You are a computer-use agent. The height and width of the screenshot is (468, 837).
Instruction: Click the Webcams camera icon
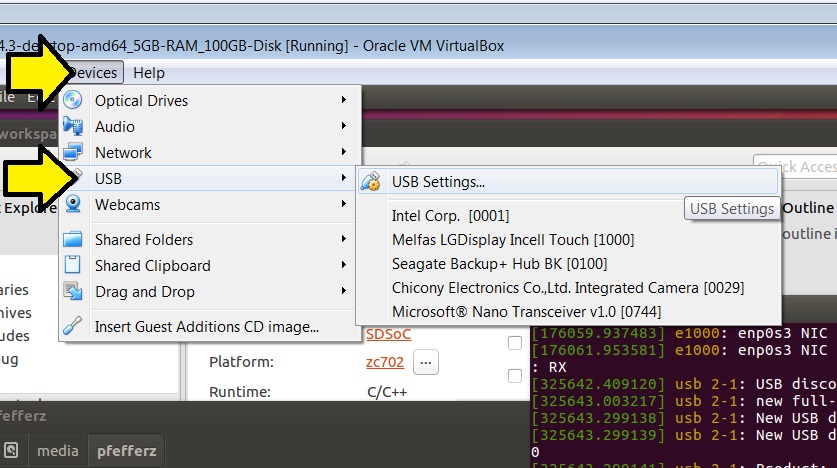click(73, 204)
